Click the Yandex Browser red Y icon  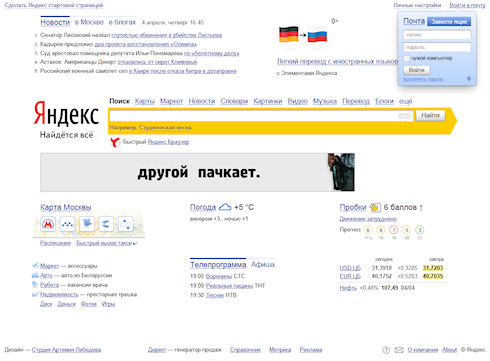coord(115,142)
